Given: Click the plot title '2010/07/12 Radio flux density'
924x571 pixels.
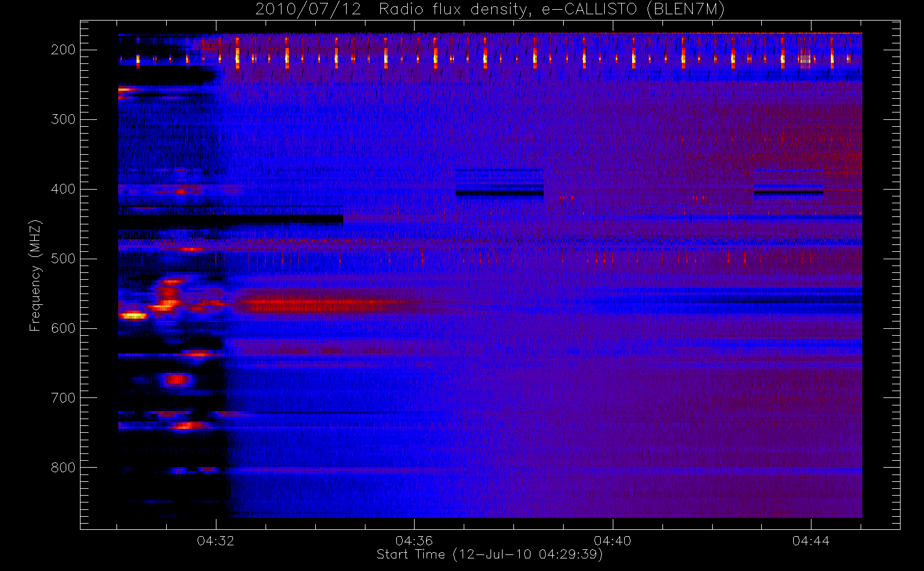Looking at the screenshot, I should point(490,9).
